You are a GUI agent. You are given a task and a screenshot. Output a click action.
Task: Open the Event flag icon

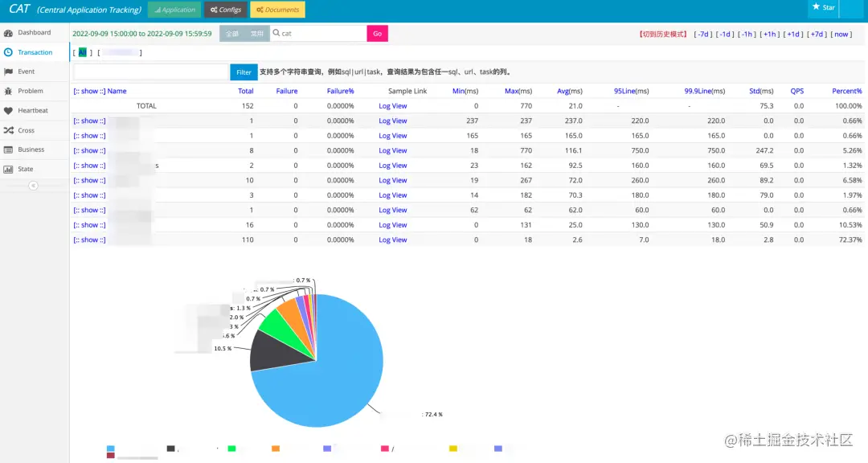(8, 72)
